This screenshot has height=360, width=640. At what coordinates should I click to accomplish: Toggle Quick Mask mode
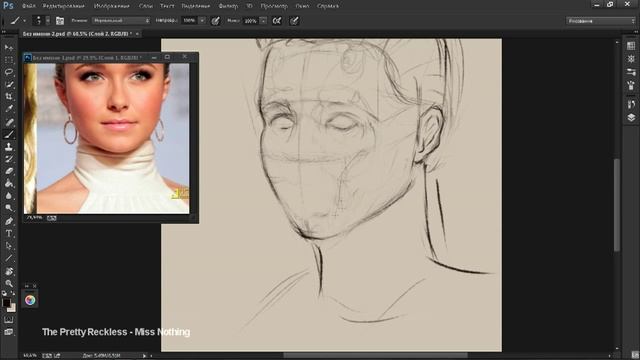9,320
